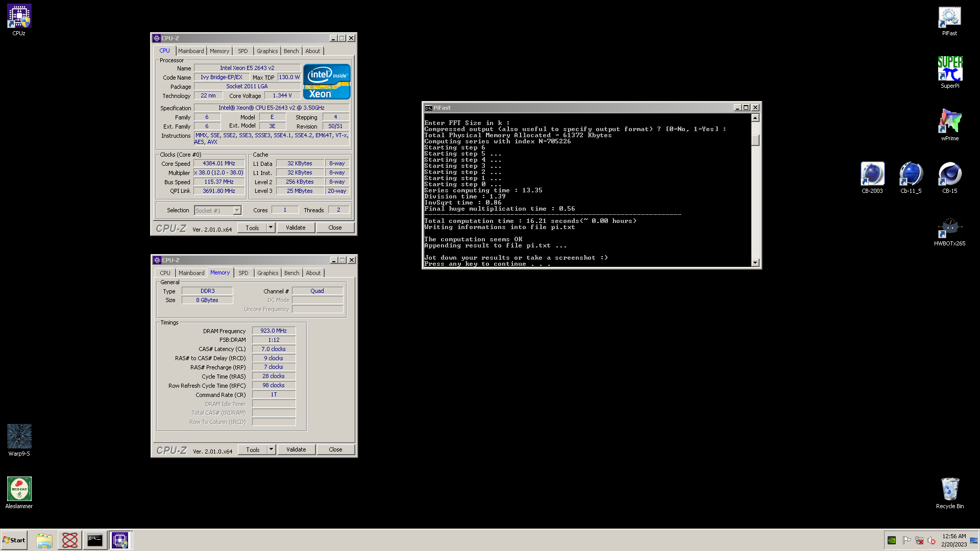Open About tab in bottom CPU-Z window
This screenshot has width=980, height=551.
[313, 273]
